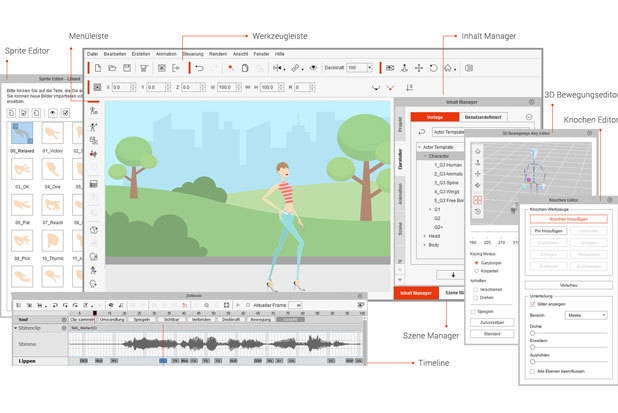Open the Deckkraft value dropdown
This screenshot has width=618, height=413.
pos(370,68)
